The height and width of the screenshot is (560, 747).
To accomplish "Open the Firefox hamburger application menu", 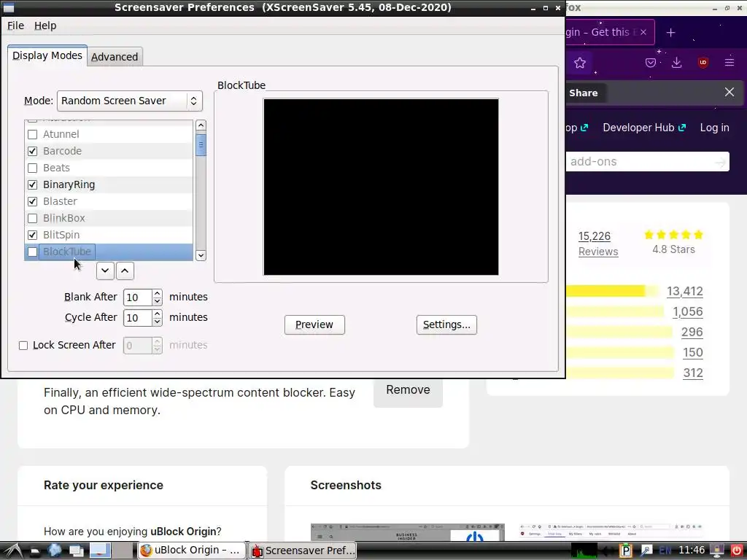I will pyautogui.click(x=729, y=63).
